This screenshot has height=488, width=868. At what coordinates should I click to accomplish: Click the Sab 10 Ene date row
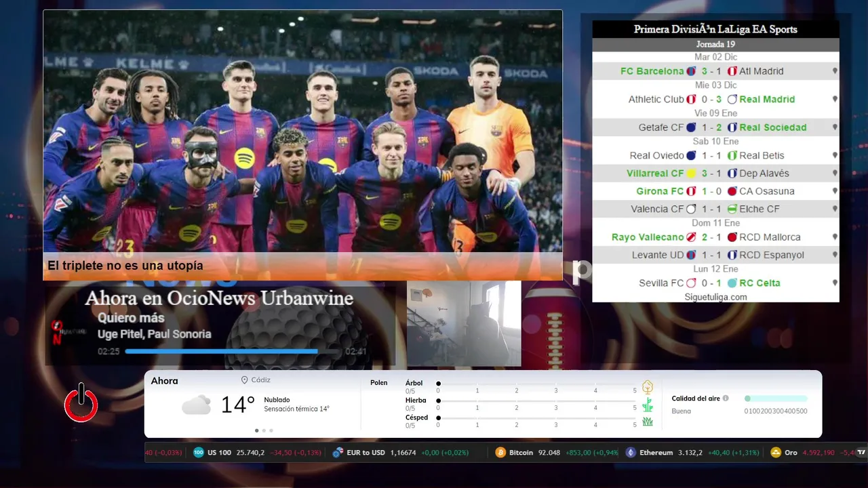click(x=715, y=142)
